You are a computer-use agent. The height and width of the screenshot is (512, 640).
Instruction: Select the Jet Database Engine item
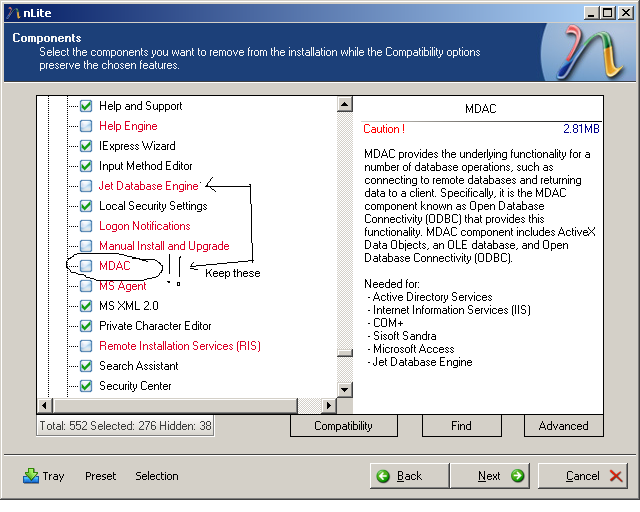149,186
